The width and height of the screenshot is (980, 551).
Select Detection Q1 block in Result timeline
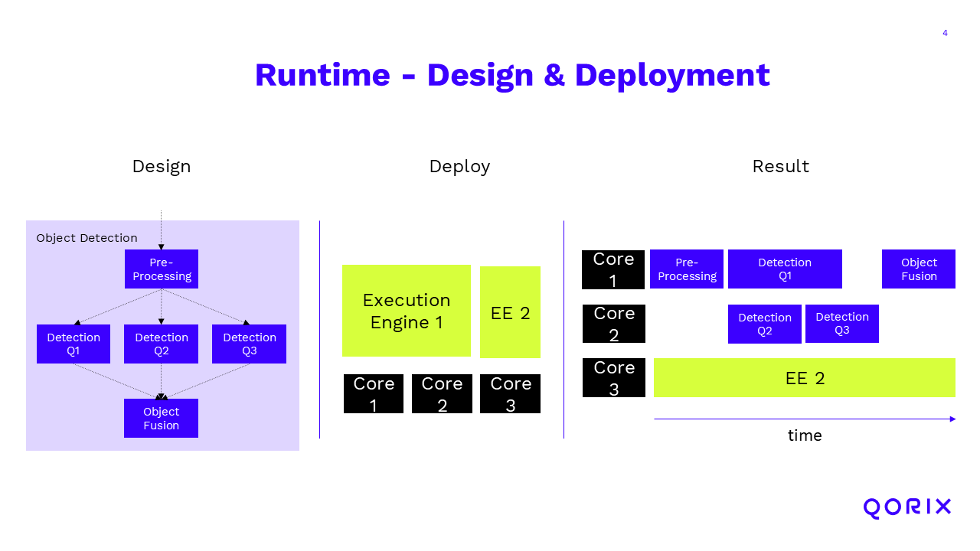point(785,269)
